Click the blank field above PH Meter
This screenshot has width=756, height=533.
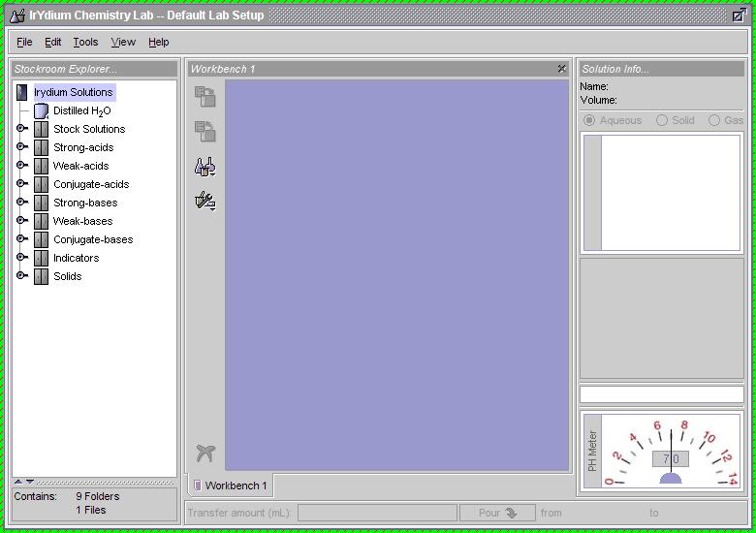[x=661, y=394]
